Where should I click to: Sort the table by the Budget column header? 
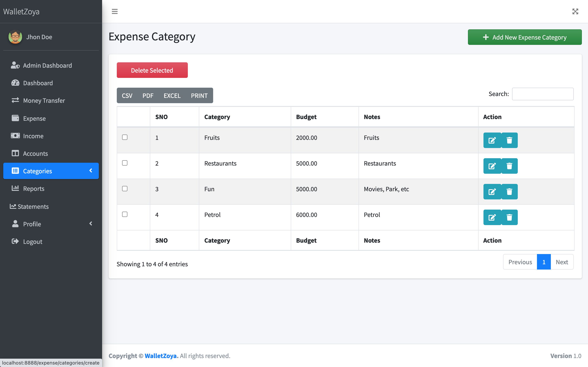coord(306,117)
